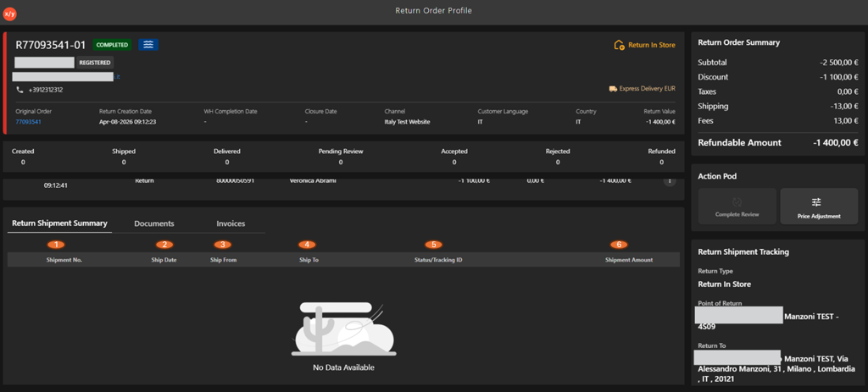
Task: Click the Taxes row in Return Order Summary
Action: click(778, 91)
